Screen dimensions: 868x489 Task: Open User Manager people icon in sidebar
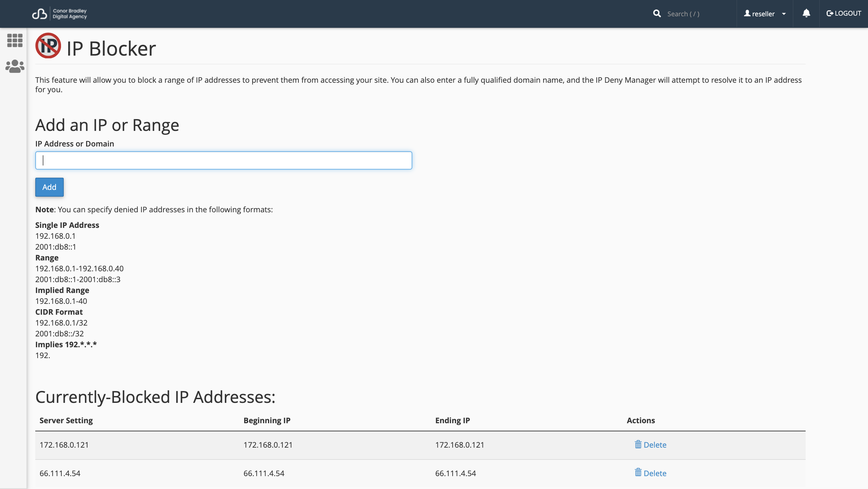(x=15, y=66)
